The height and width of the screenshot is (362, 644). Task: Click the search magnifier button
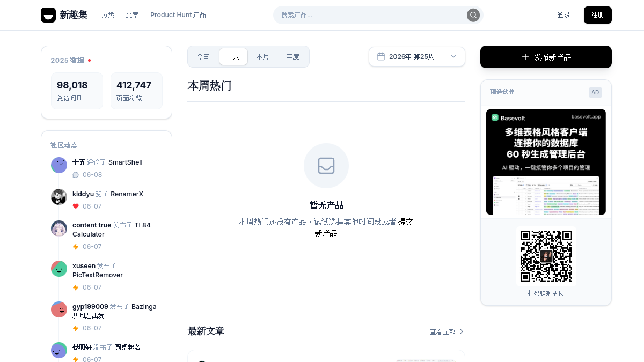coord(473,15)
